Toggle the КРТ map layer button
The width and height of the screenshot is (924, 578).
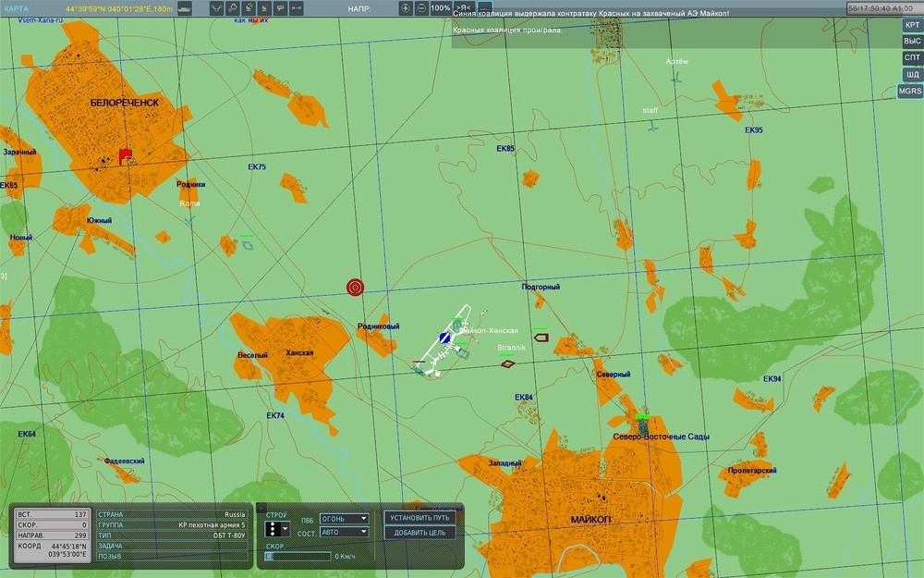click(912, 25)
